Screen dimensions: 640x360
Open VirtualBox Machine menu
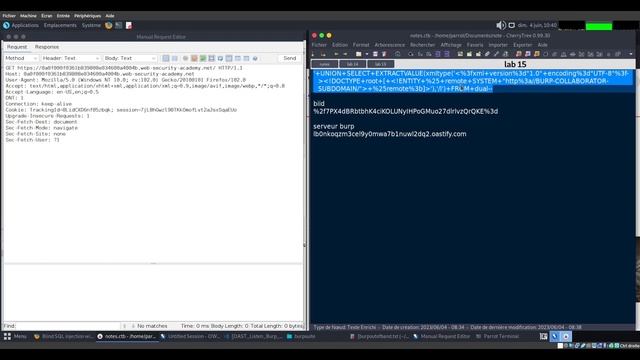click(28, 16)
